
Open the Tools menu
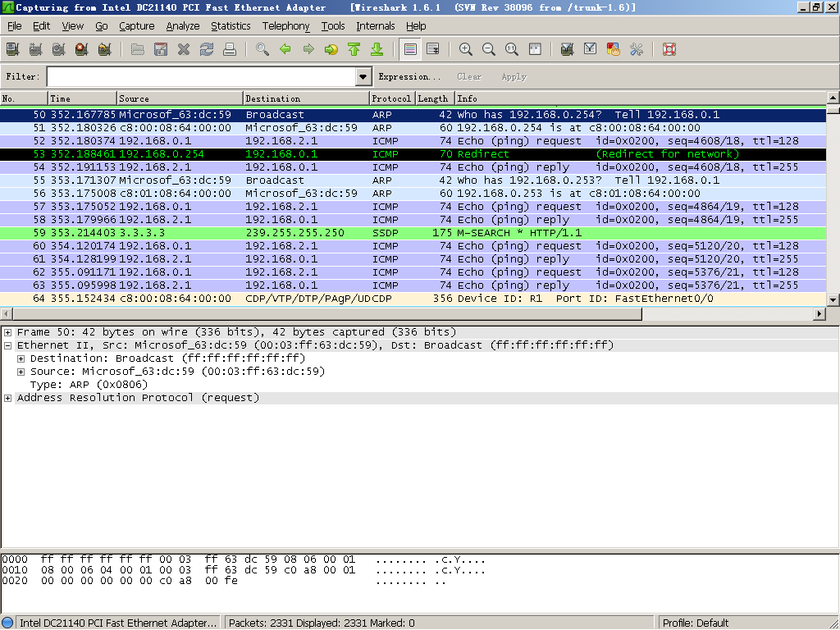[x=333, y=26]
